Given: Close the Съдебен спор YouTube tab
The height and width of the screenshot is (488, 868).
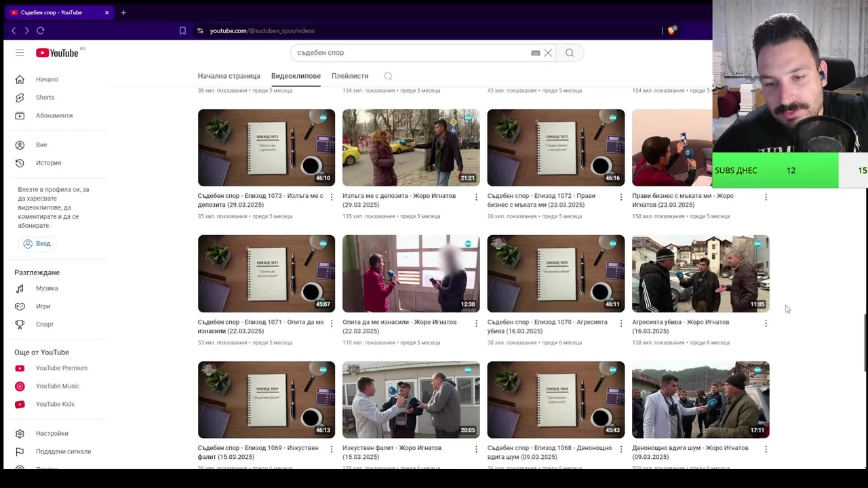Looking at the screenshot, I should 106,12.
